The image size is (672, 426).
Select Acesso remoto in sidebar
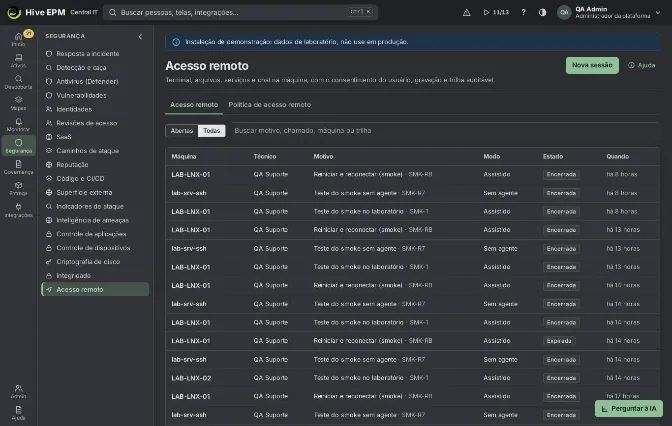coord(95,289)
